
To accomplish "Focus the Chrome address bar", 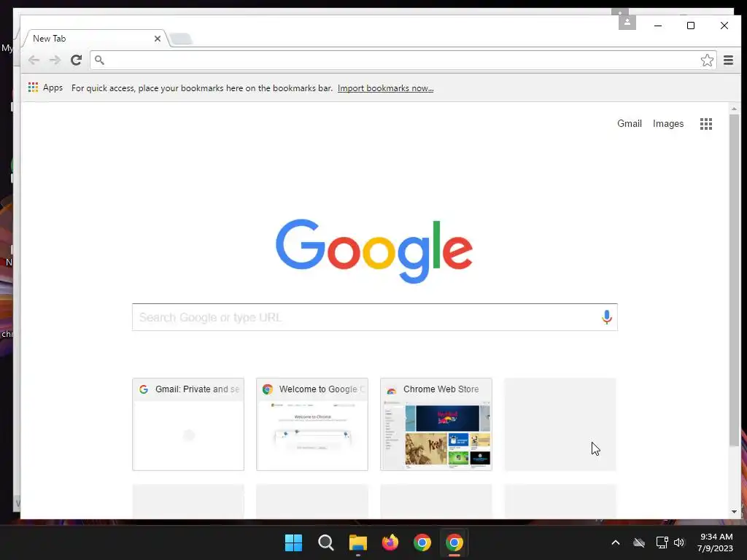I will pos(403,60).
